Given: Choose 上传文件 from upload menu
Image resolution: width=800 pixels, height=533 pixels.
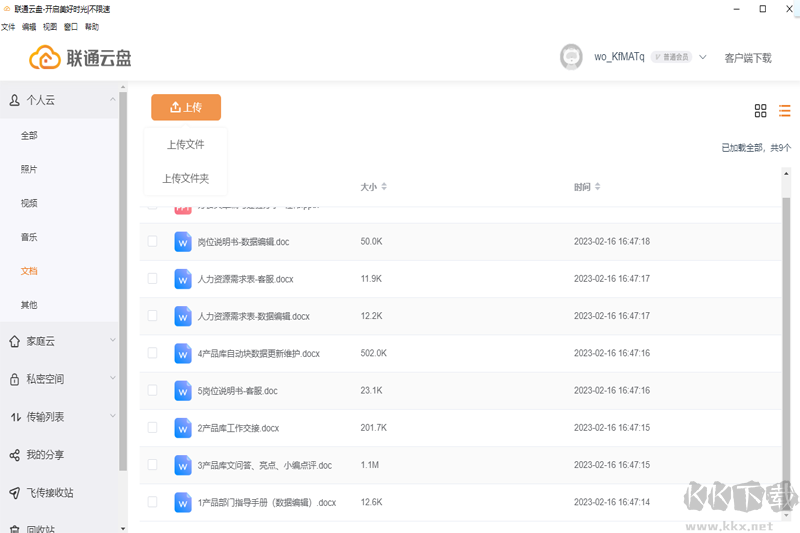Looking at the screenshot, I should click(185, 144).
